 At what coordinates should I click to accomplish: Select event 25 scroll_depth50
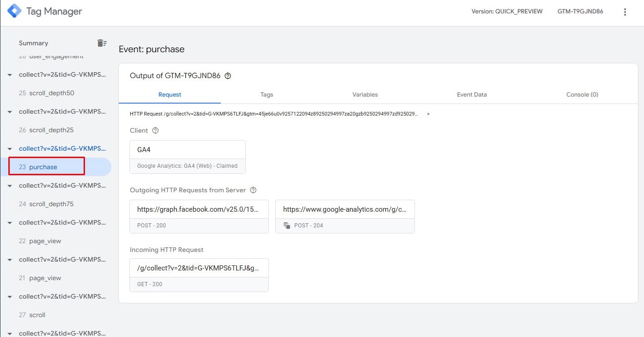pyautogui.click(x=47, y=93)
